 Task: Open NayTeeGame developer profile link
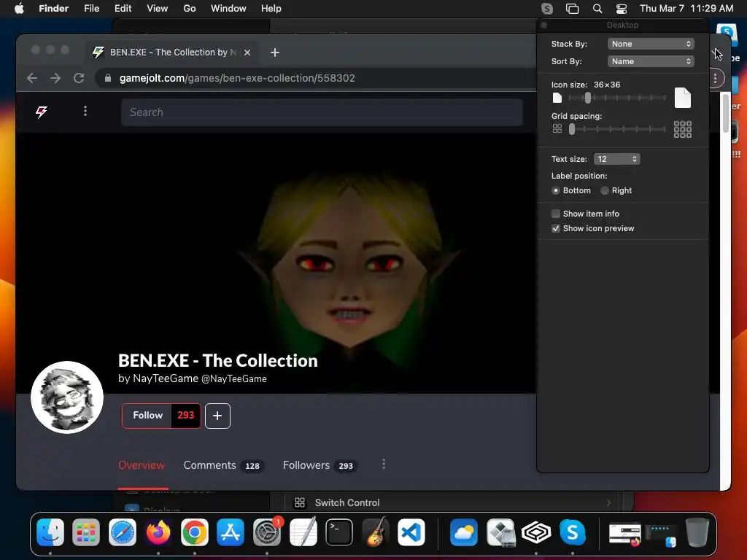pos(193,378)
